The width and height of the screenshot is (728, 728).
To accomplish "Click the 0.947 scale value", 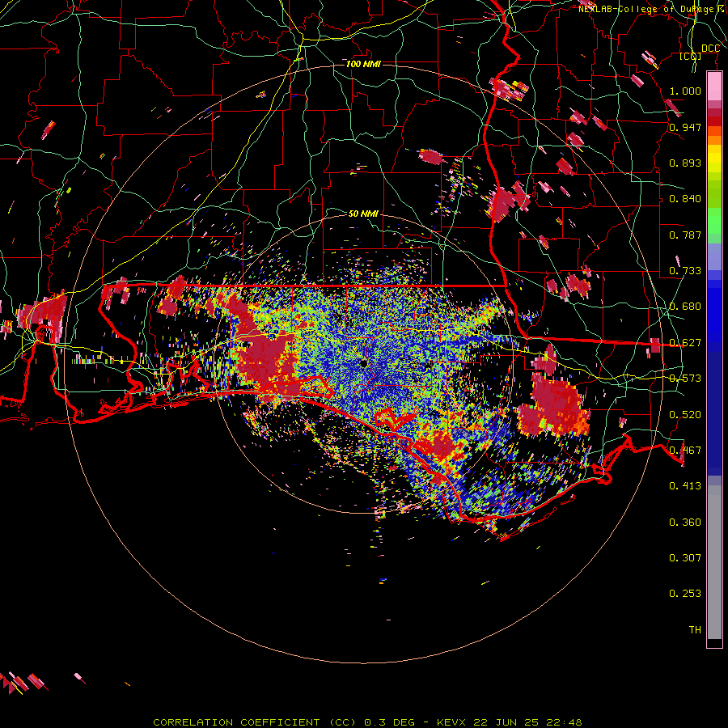I will pyautogui.click(x=685, y=127).
